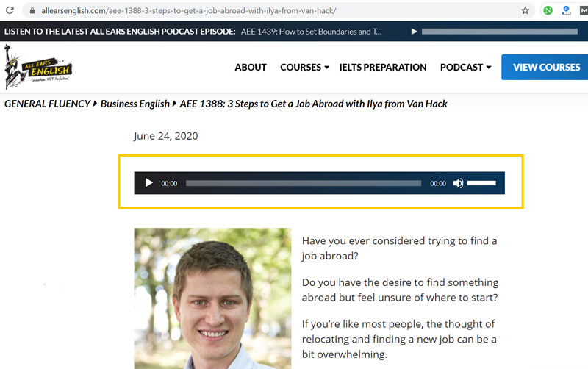View site info via the padlock icon
Image resolution: width=588 pixels, height=369 pixels.
pos(31,11)
